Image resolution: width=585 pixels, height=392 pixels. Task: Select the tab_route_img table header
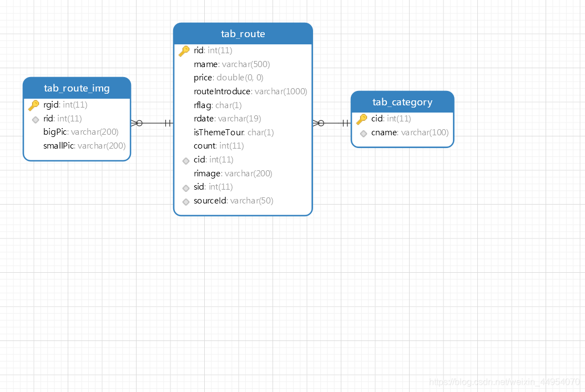point(77,88)
